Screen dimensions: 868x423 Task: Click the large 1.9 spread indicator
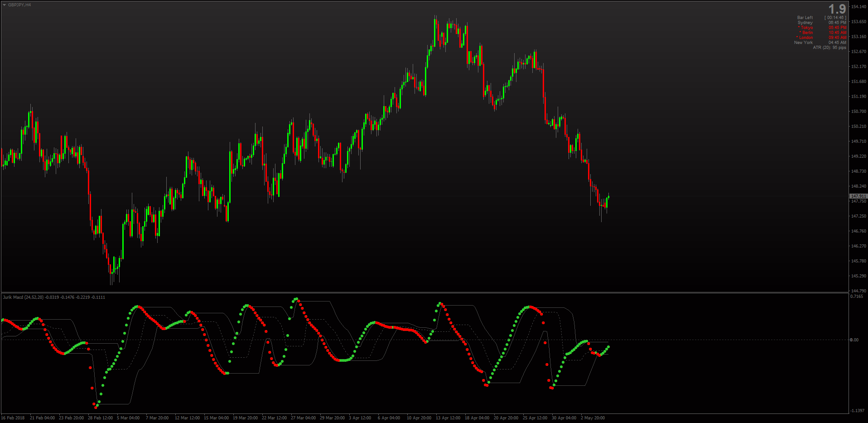tap(837, 9)
